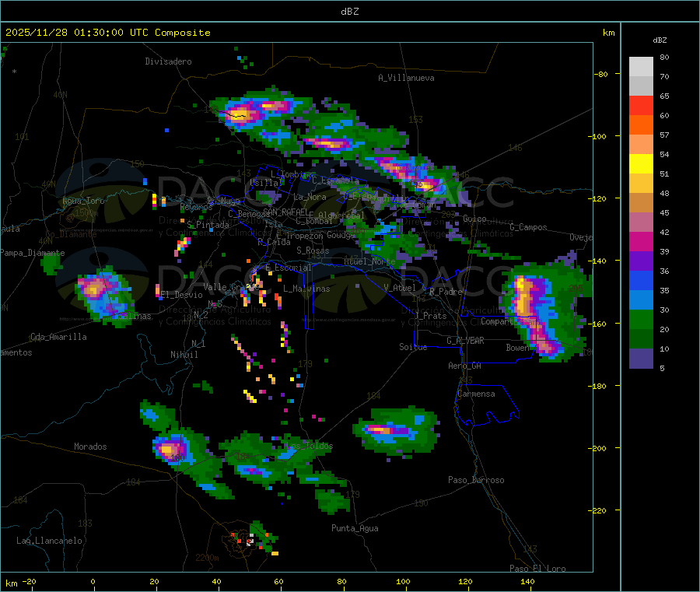
Task: Click the green 20–30 dBZ legend swatch
Action: pyautogui.click(x=641, y=319)
